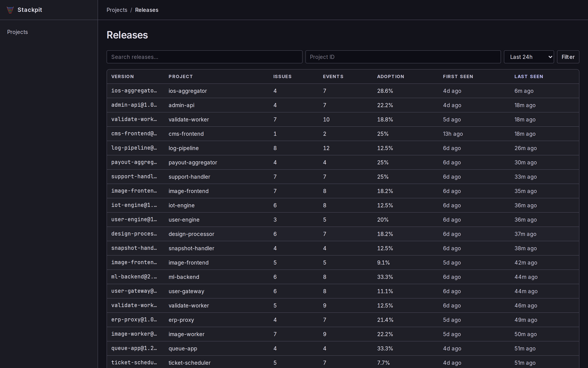Screen dimensions: 588x368
Task: Select the payout-aggregator project cell
Action: click(x=193, y=163)
